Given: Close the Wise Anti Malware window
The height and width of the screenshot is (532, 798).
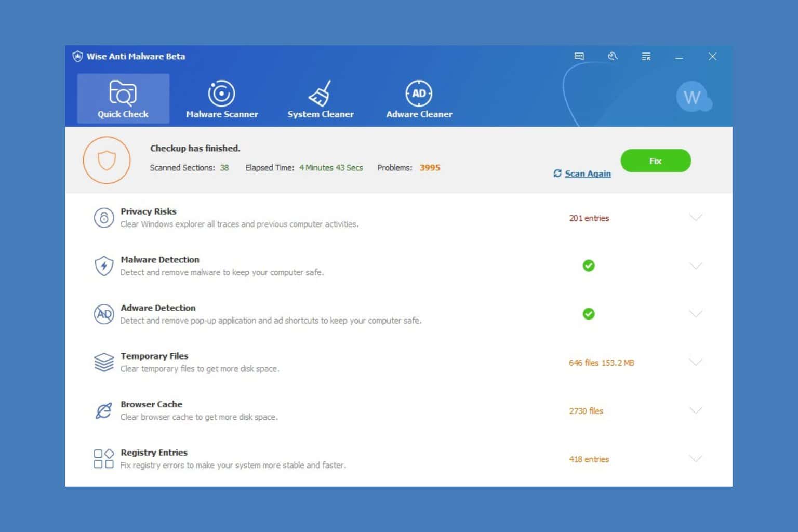Looking at the screenshot, I should (x=712, y=56).
